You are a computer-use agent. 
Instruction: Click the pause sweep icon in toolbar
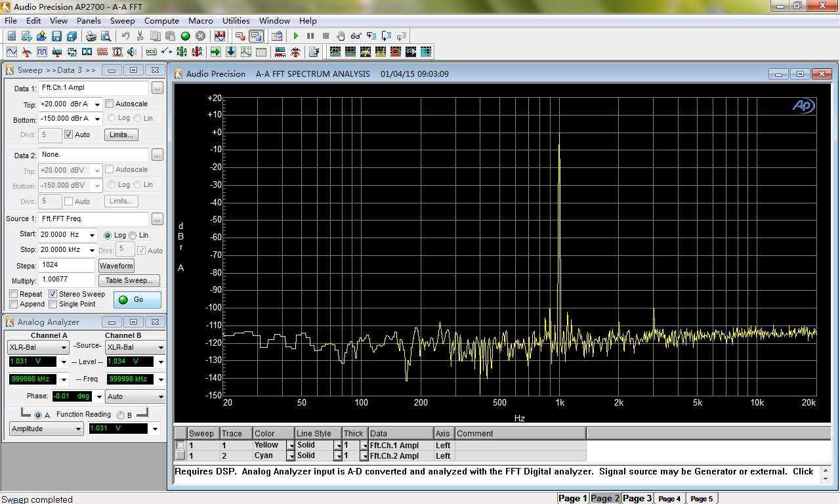click(310, 36)
